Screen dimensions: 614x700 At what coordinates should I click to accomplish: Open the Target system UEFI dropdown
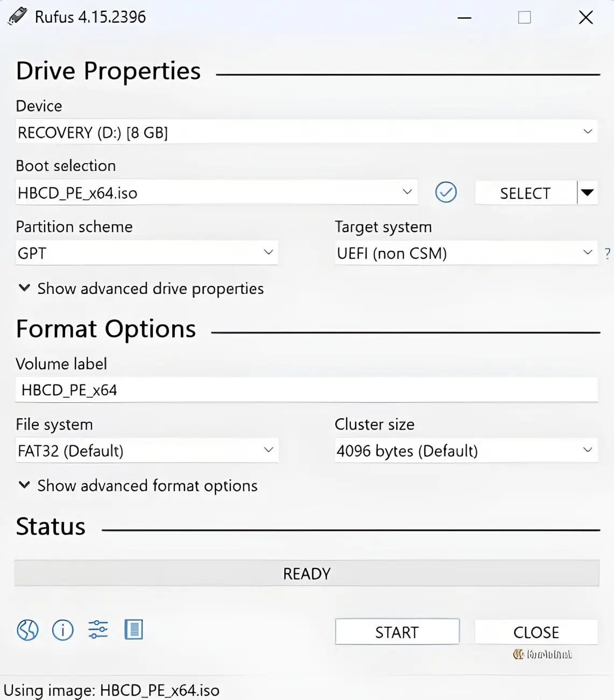[x=466, y=253]
